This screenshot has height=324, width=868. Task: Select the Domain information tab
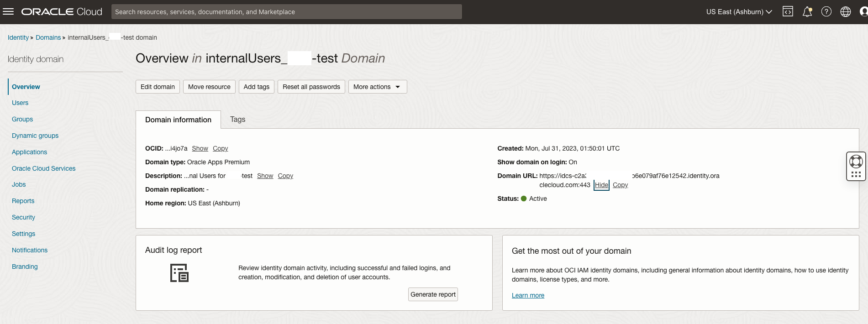tap(178, 120)
